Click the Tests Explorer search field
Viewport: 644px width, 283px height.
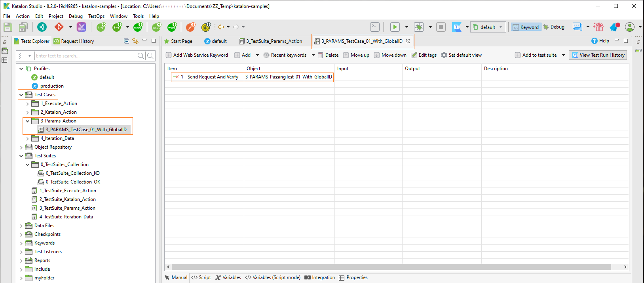click(85, 56)
